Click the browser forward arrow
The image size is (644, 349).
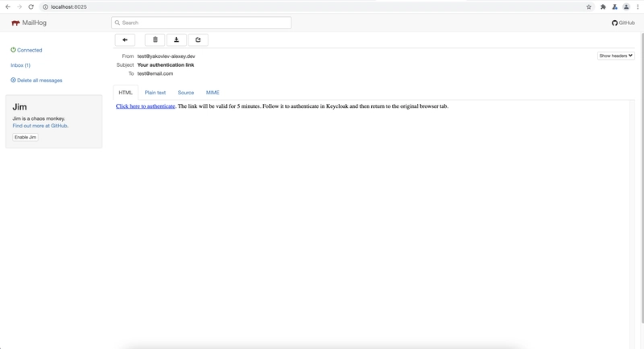click(x=19, y=7)
